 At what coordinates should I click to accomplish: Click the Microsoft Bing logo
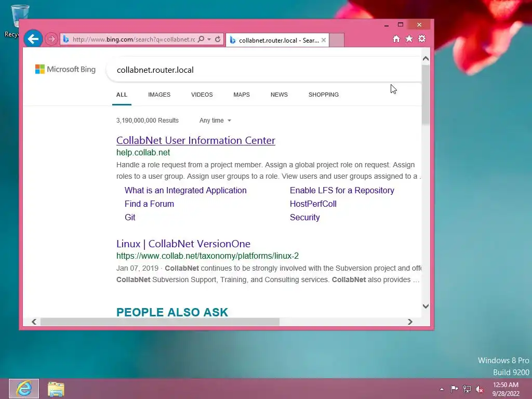coord(65,69)
